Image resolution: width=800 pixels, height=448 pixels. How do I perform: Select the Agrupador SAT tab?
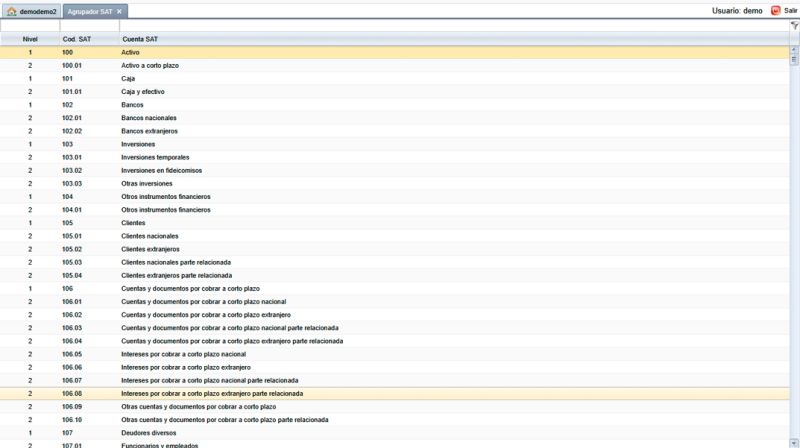[95, 11]
